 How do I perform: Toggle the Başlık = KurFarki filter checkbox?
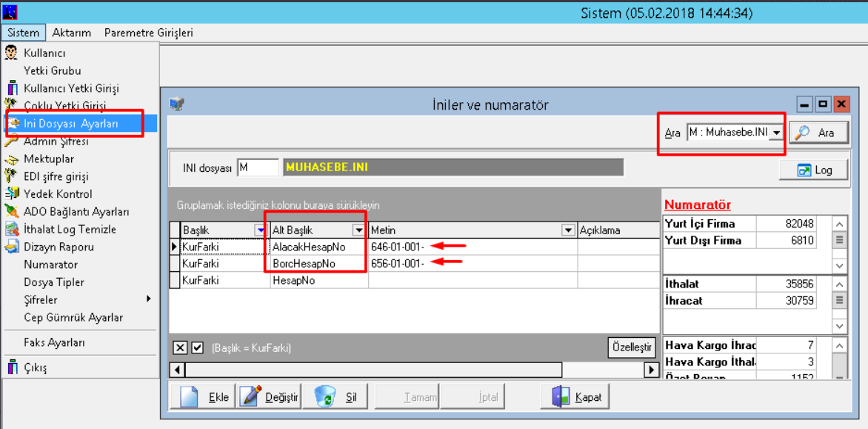click(198, 347)
